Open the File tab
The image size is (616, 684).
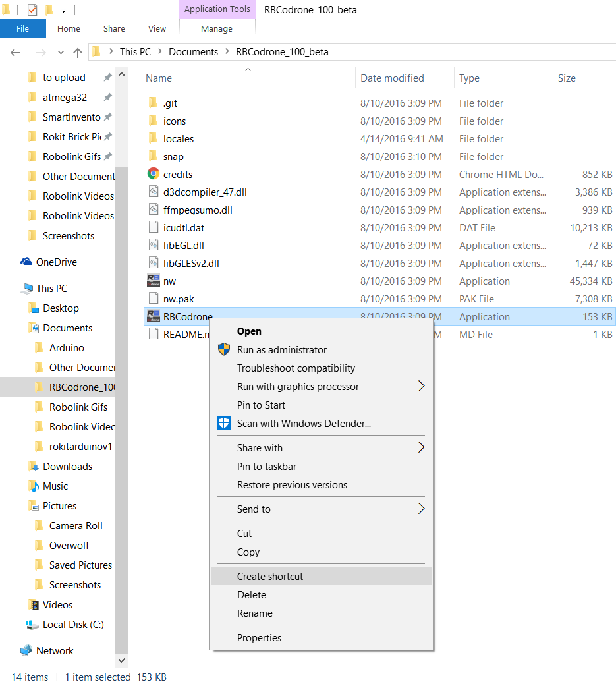[22, 28]
